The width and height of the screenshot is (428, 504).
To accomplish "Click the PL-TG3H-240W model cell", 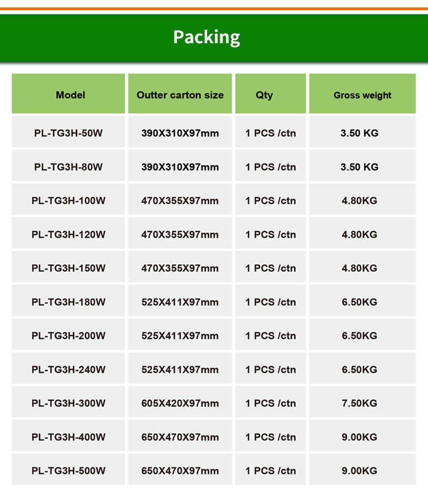I will 68,368.
